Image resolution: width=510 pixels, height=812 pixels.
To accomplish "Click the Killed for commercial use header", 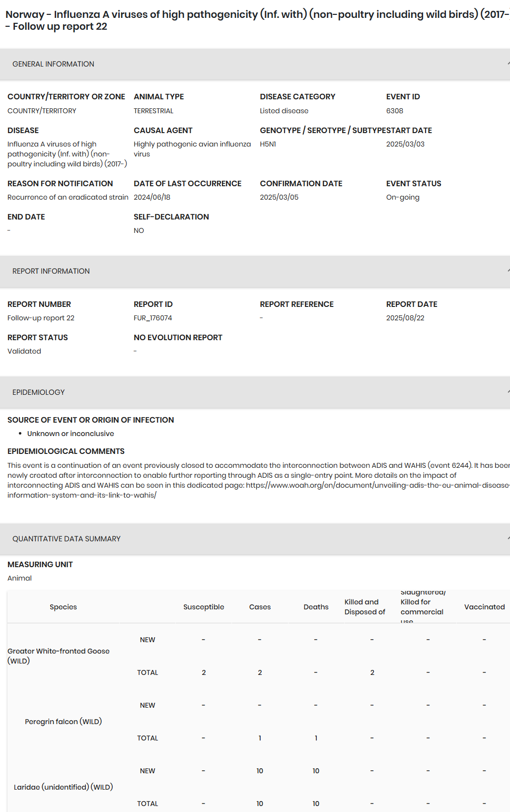I will click(422, 607).
